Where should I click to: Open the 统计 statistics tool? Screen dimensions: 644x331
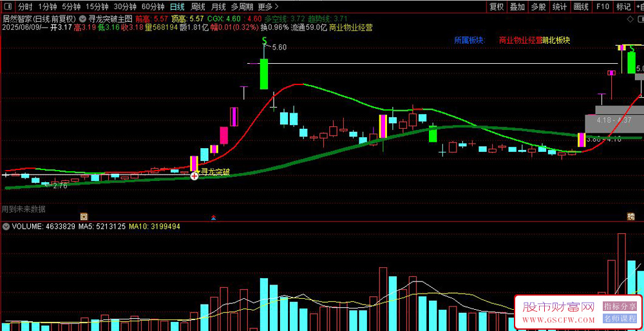coord(560,6)
